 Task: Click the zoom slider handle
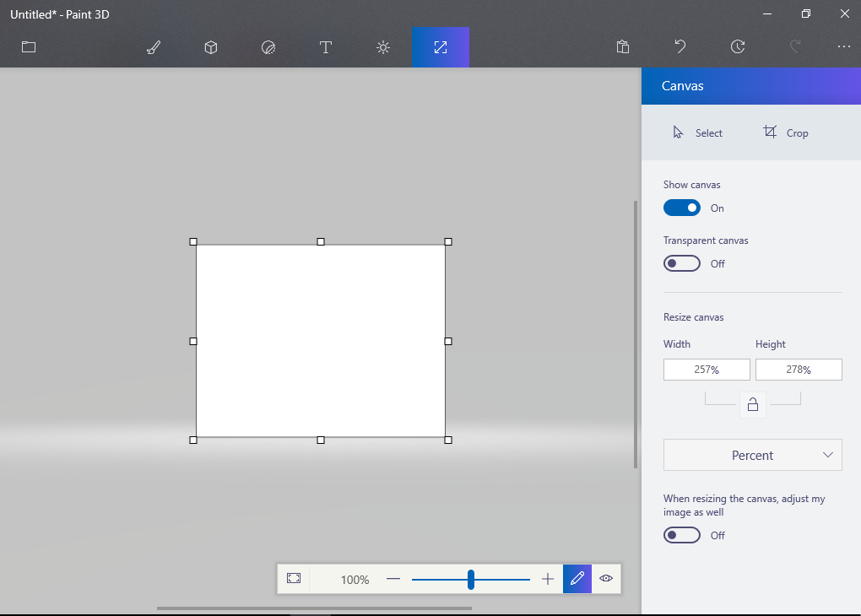pos(470,579)
